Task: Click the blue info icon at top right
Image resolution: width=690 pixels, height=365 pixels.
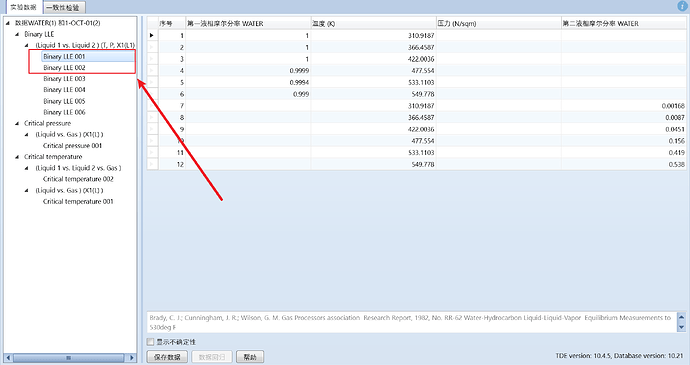Action: (683, 6)
